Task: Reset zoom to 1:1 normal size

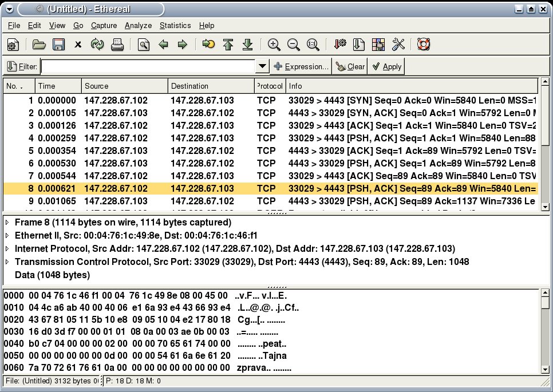Action: pos(313,45)
